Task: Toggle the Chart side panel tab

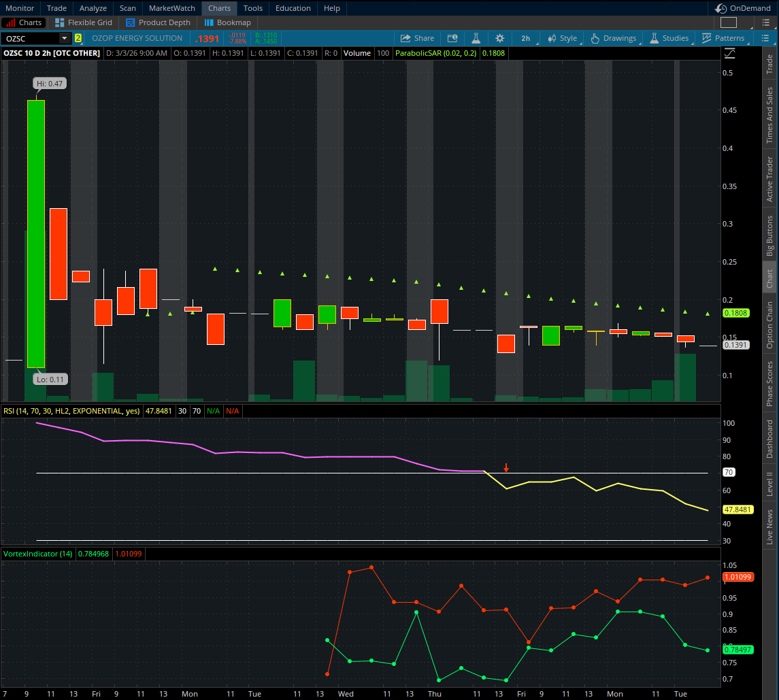Action: tap(769, 278)
